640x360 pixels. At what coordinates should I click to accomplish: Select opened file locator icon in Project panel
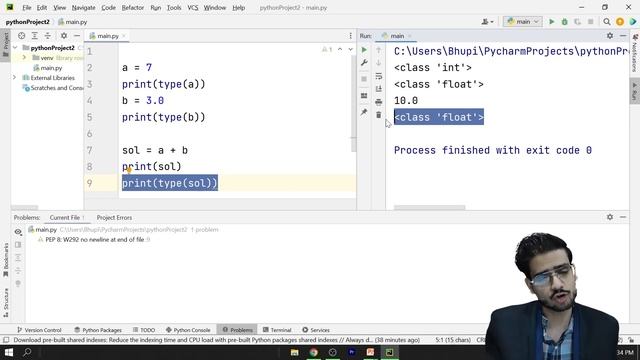(x=22, y=36)
